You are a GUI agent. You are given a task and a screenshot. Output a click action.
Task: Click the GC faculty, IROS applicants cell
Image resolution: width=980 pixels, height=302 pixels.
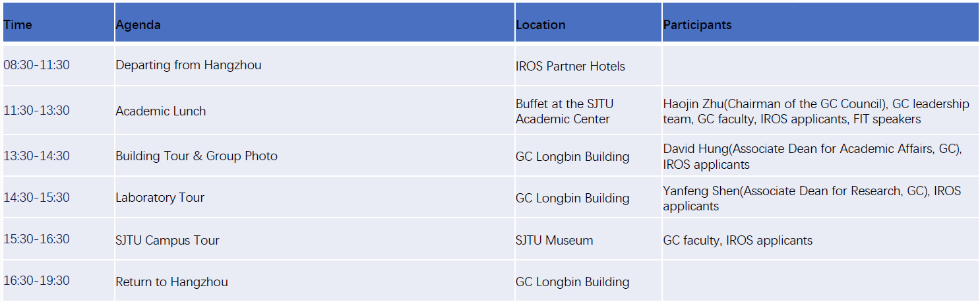[738, 241]
